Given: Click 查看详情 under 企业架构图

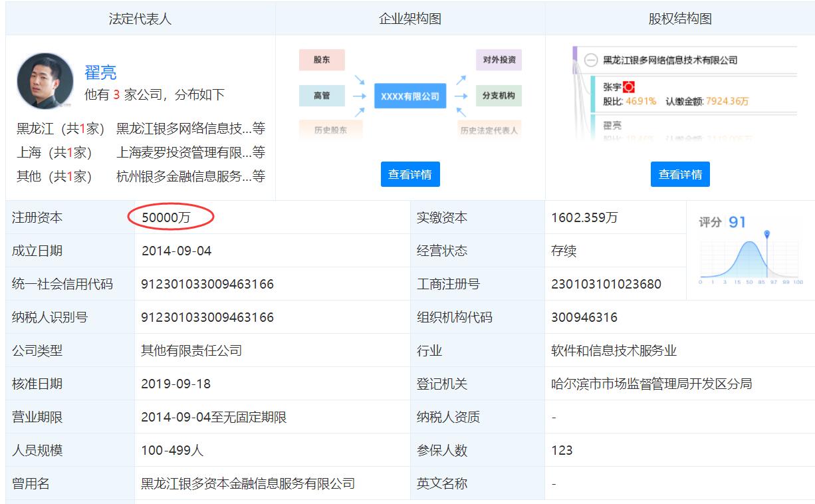Looking at the screenshot, I should [410, 174].
